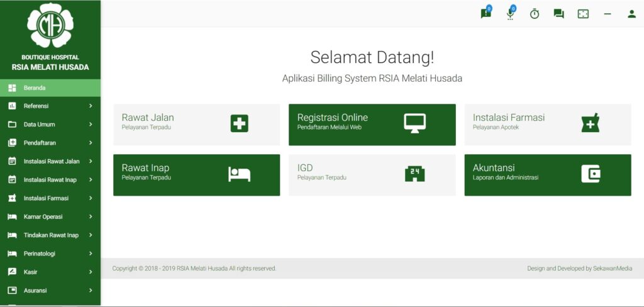Click the Referensi chart icon in sidebar
The height and width of the screenshot is (307, 644).
click(x=13, y=106)
